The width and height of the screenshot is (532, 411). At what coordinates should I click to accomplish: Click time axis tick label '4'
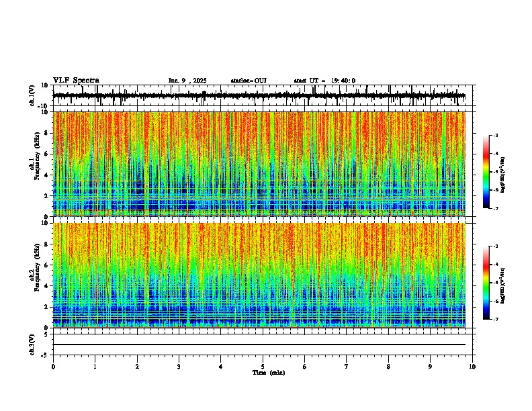tap(221, 367)
